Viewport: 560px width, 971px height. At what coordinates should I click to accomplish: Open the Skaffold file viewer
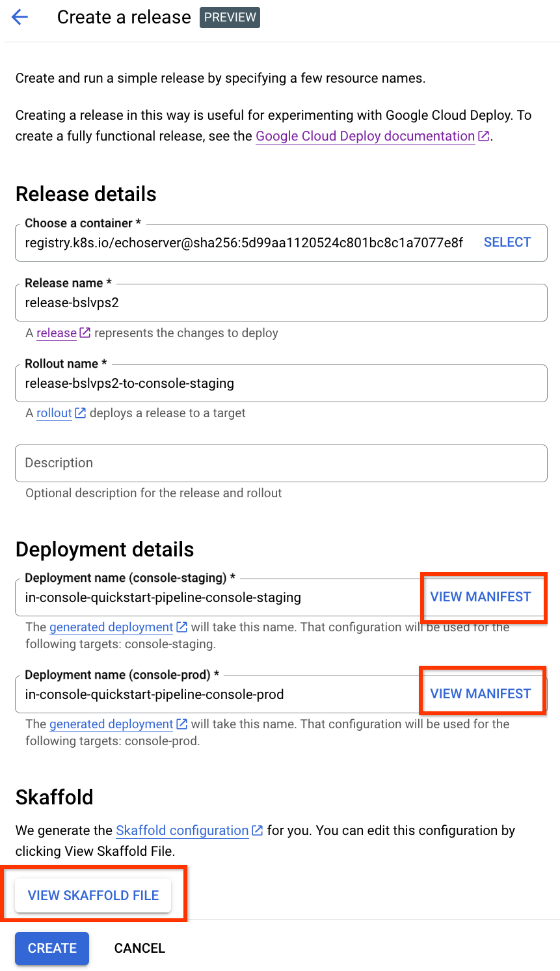click(x=92, y=895)
